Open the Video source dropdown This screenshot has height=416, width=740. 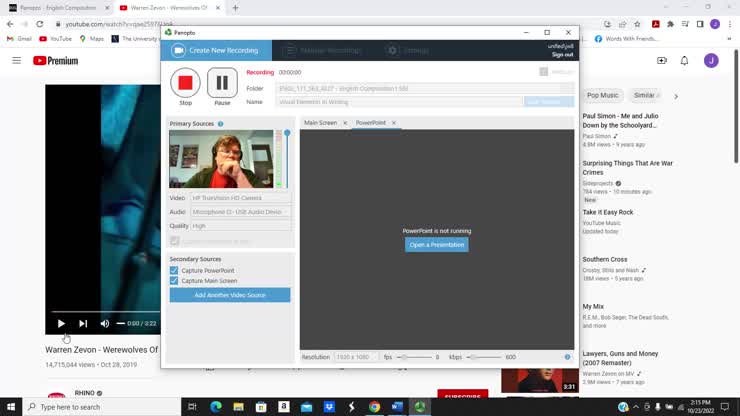click(240, 198)
